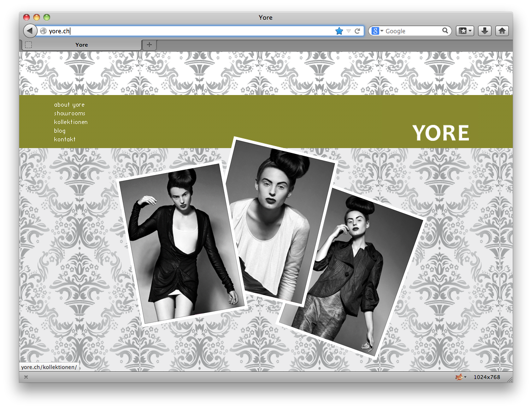
Task: Click the search magnifying glass icon
Action: pyautogui.click(x=445, y=30)
